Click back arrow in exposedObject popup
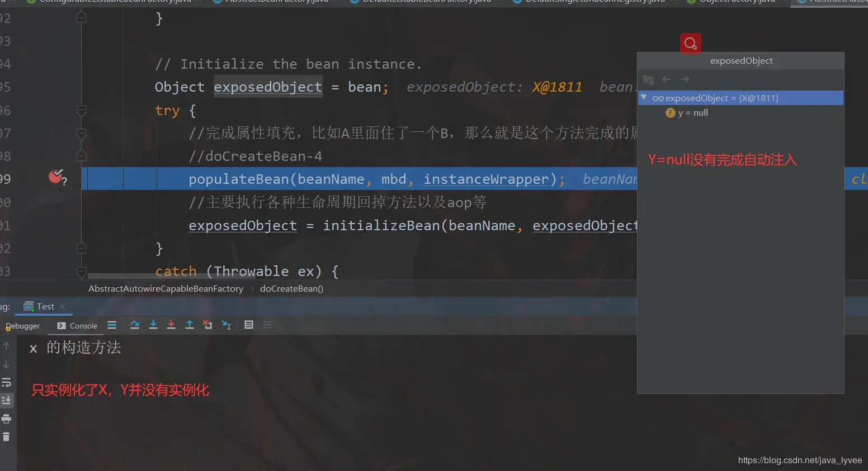The width and height of the screenshot is (868, 471). click(666, 79)
